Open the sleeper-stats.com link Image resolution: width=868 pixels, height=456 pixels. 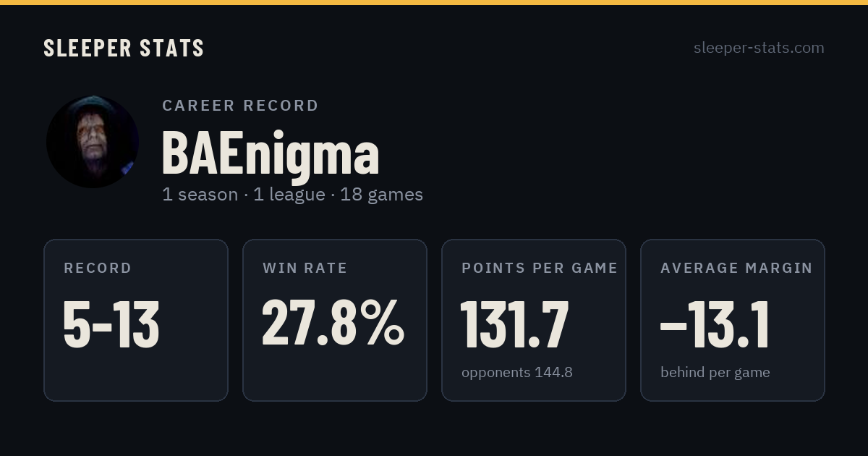[759, 48]
